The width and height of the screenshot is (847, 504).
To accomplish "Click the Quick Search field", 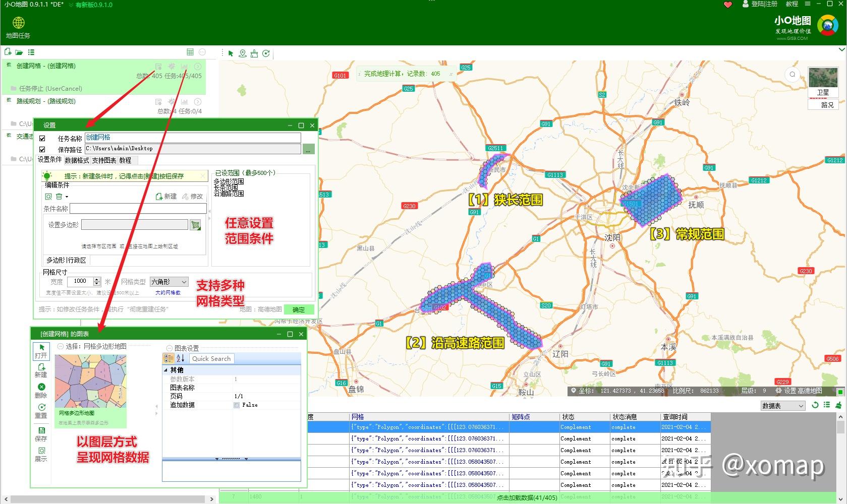I will [212, 359].
